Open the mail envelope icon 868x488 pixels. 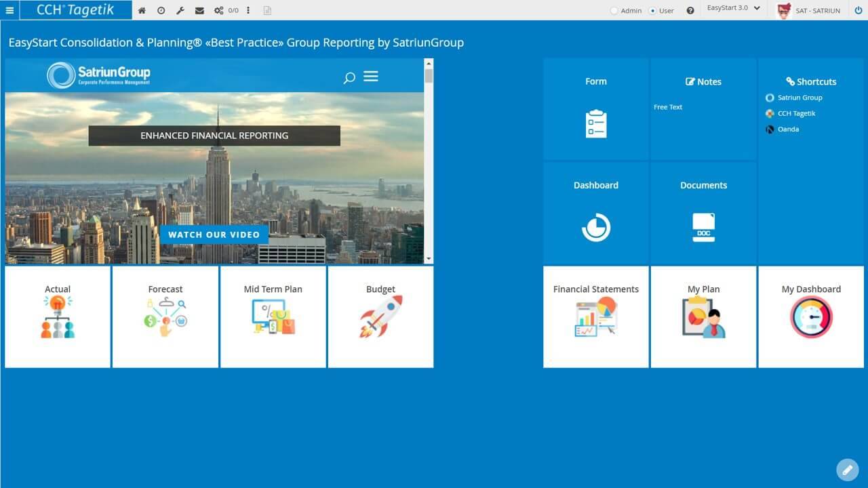[x=199, y=11]
